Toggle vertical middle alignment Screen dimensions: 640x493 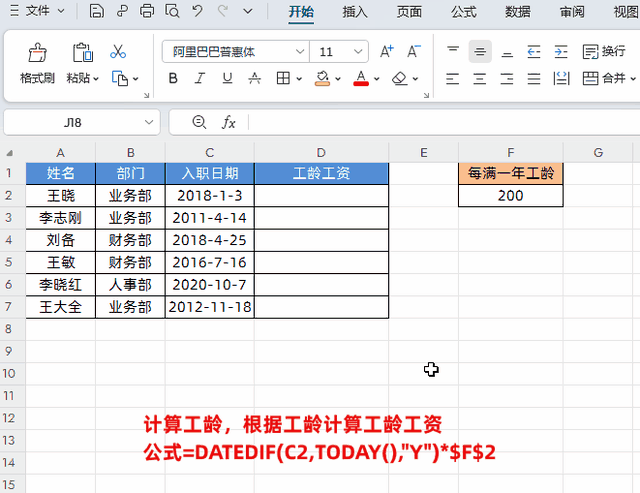coord(480,52)
